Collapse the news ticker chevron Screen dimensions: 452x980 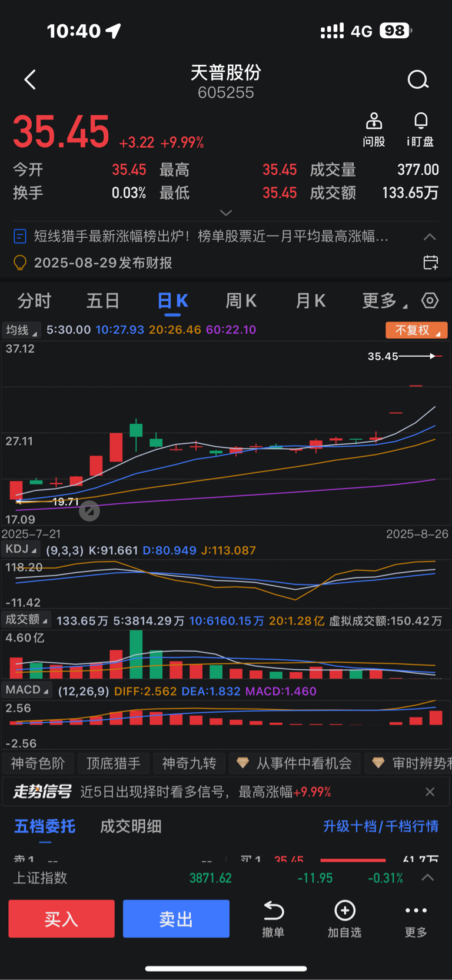click(x=430, y=237)
